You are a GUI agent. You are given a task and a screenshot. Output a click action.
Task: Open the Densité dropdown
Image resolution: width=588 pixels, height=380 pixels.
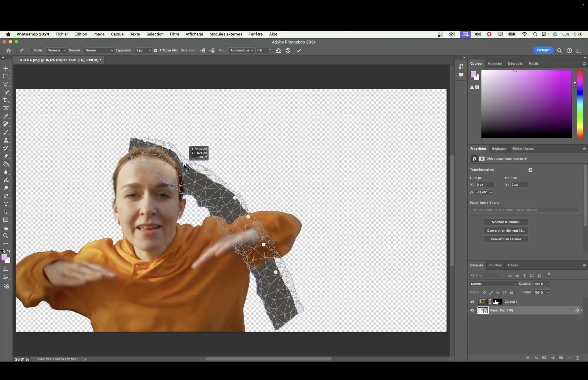99,50
